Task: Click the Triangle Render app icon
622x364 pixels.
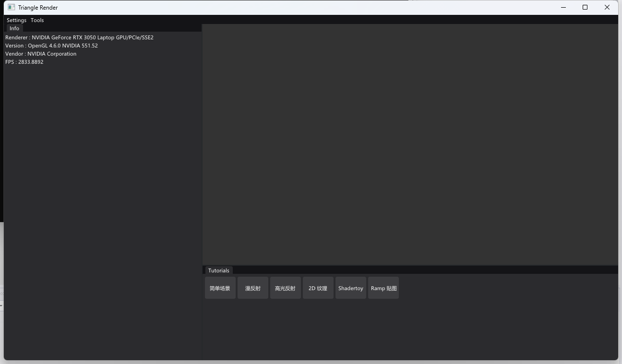Action: coord(11,7)
